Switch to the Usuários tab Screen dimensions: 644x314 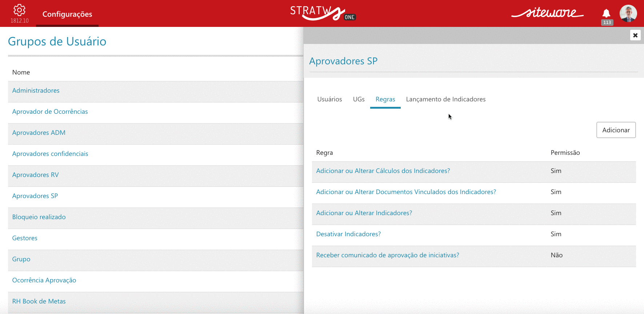point(329,99)
